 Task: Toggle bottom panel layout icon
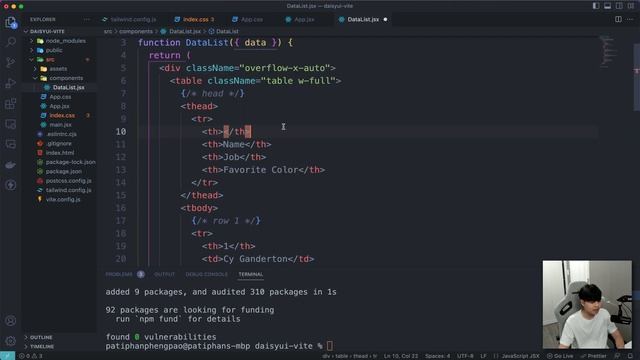coord(608,6)
